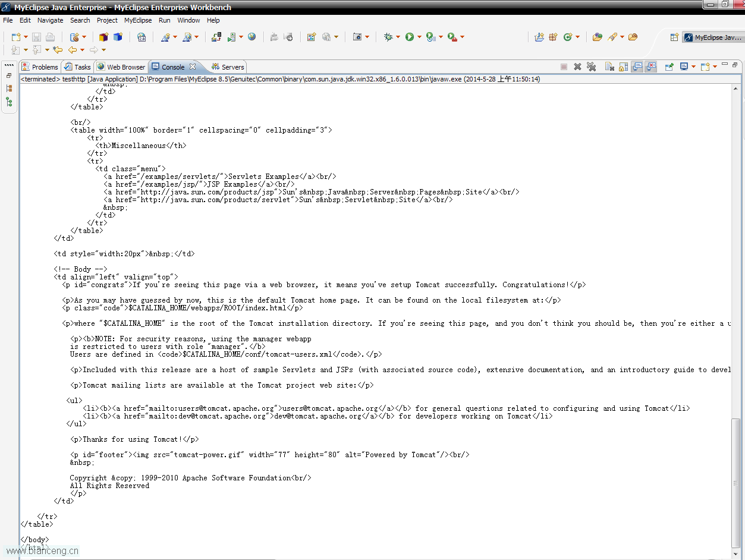
Task: Click the Open Console icon
Action: [x=705, y=67]
